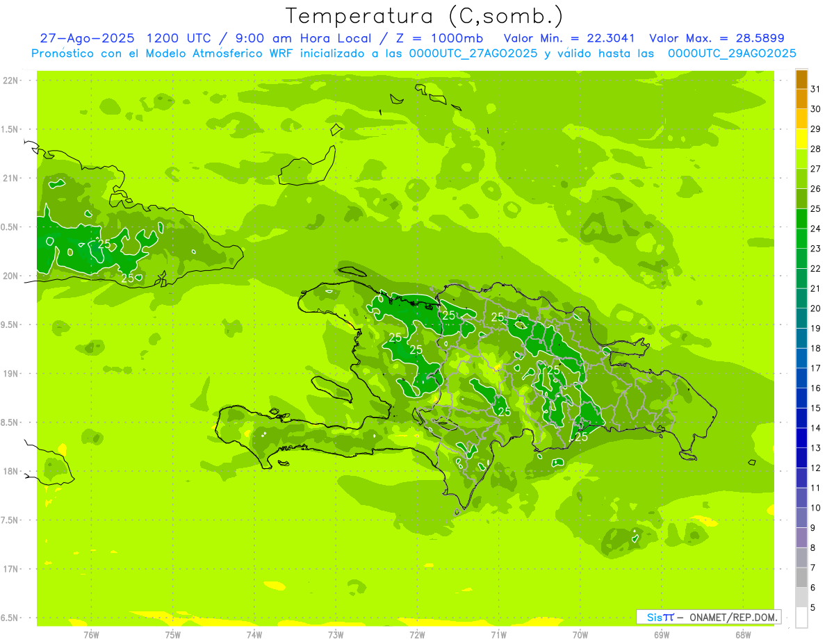This screenshot has width=834, height=644.
Task: Pick the dark blue swatch between legend 13 and 14
Action: [801, 438]
